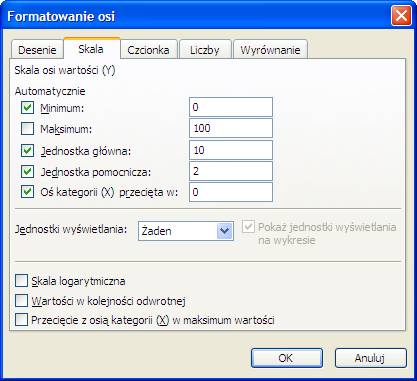Viewport: 417px width, 381px height.
Task: Check Wartości w kolejności odwrotnej
Action: click(21, 301)
